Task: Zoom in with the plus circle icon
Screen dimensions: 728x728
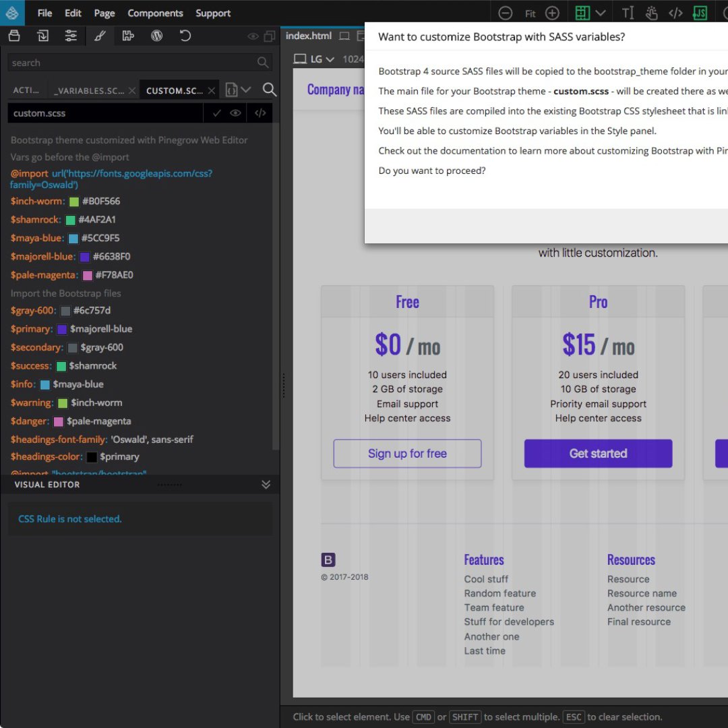Action: 552,13
